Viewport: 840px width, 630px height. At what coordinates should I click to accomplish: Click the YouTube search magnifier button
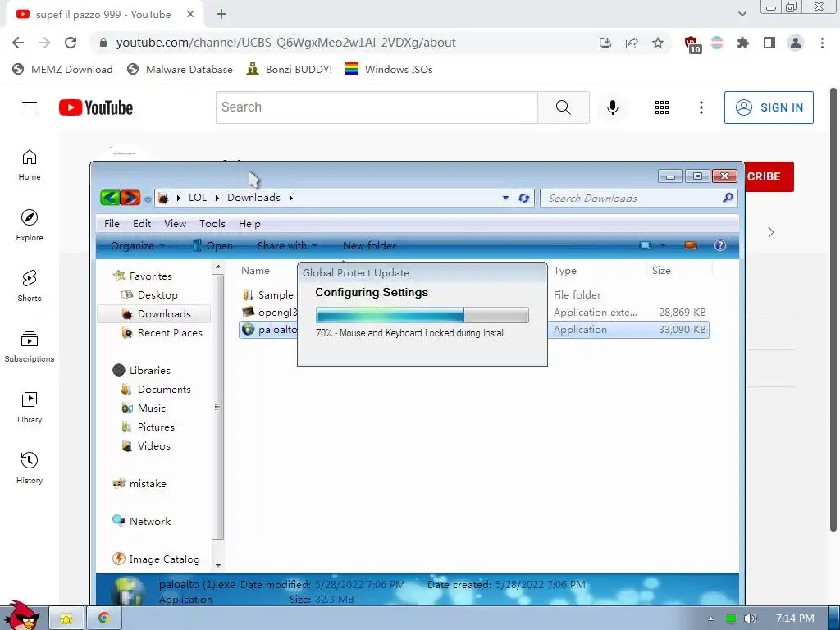[x=563, y=107]
